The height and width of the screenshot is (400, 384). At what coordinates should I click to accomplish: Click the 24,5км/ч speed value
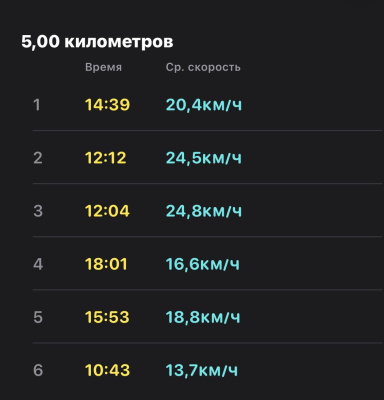204,158
